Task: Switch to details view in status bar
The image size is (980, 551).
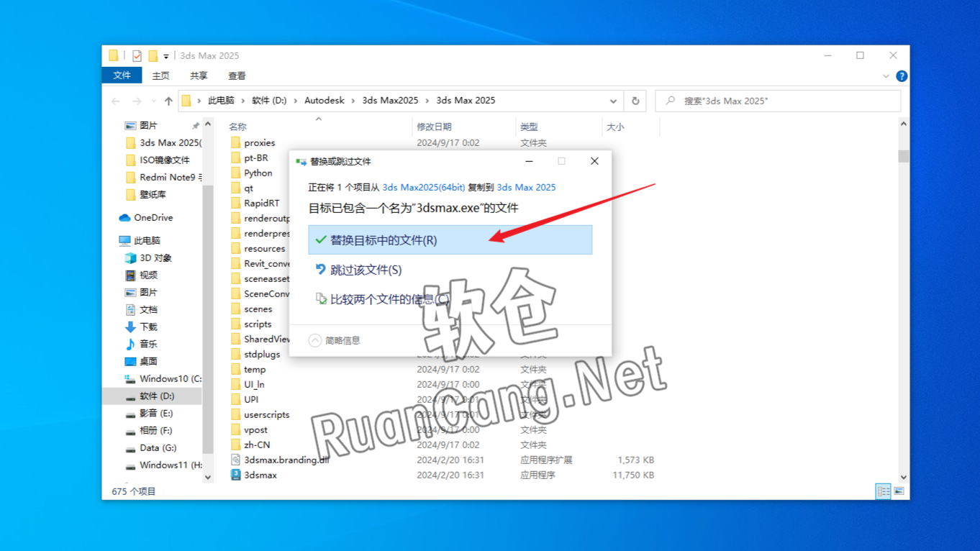Action: (x=883, y=491)
